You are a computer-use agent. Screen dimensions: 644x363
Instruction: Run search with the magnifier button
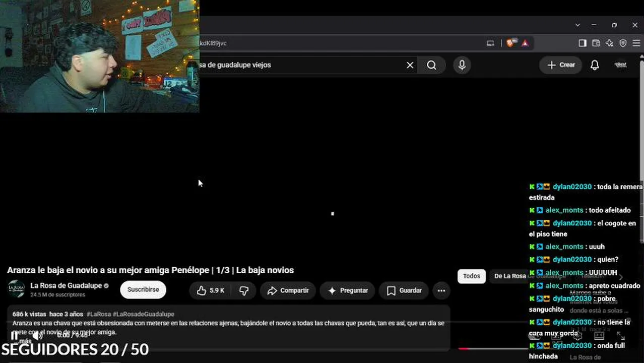click(x=432, y=65)
